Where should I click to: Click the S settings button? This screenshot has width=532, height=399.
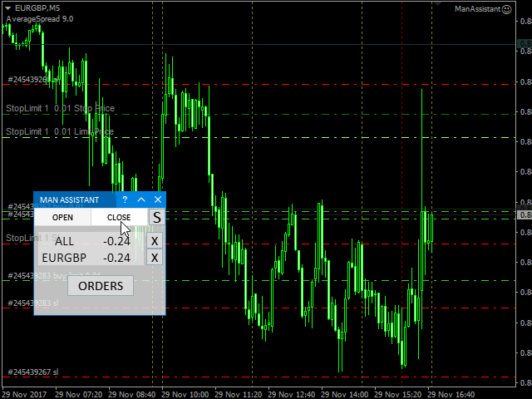pyautogui.click(x=156, y=217)
